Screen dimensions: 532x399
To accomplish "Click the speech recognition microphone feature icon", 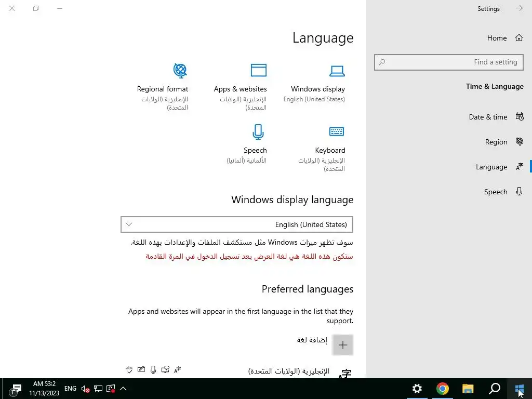I will pos(153,369).
